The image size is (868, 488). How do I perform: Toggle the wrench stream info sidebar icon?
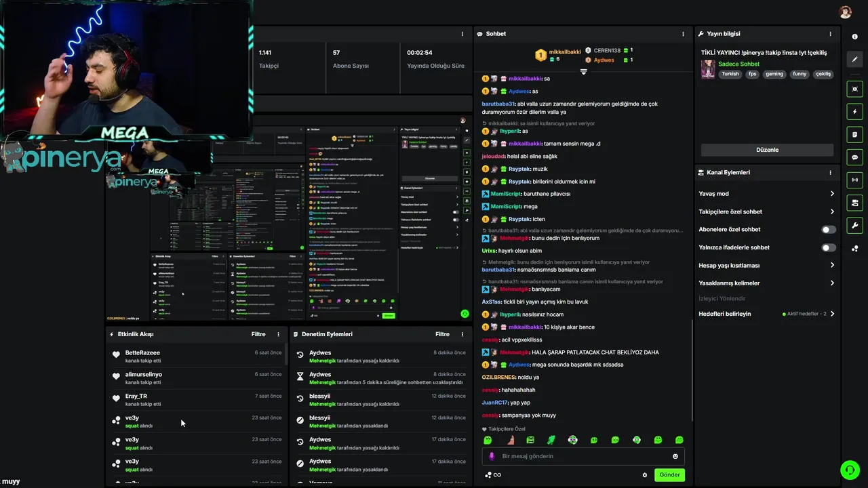(855, 226)
